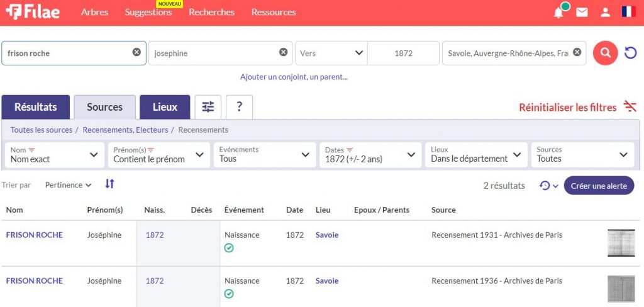Image resolution: width=644 pixels, height=307 pixels.
Task: Clear the josephine first name field
Action: pos(284,52)
